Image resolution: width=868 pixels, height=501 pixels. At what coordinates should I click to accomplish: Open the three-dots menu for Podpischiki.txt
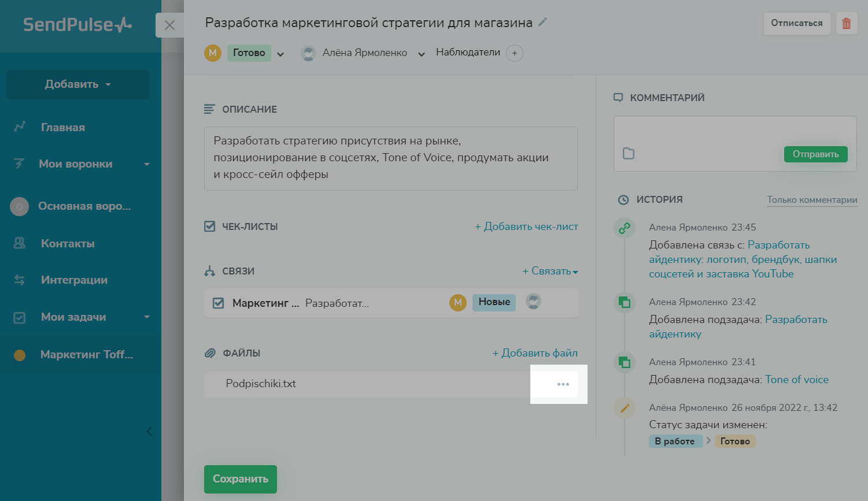tap(563, 384)
